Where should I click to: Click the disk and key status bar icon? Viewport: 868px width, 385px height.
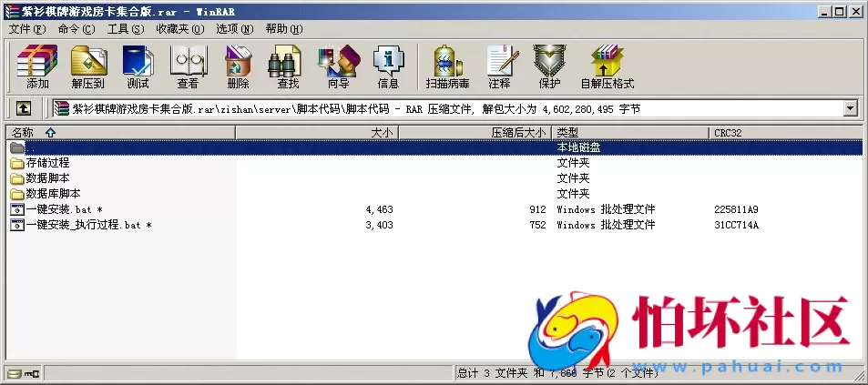tap(22, 373)
